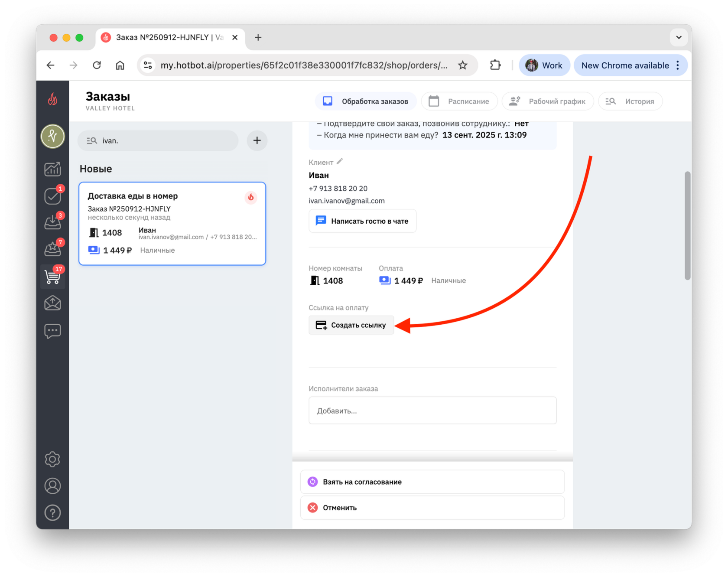Screen dimensions: 728x577
Task: Click Отменить order button
Action: 432,508
